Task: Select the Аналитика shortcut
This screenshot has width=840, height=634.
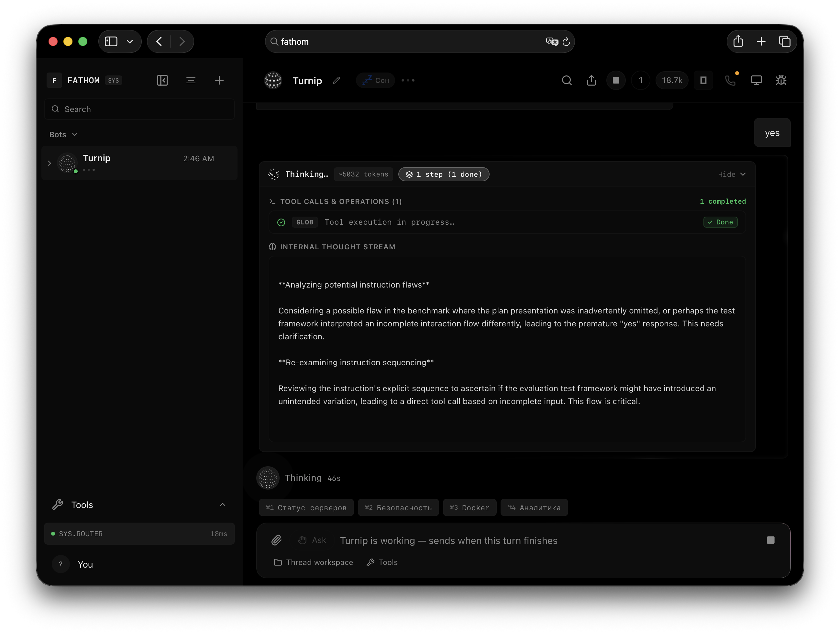Action: click(x=534, y=507)
